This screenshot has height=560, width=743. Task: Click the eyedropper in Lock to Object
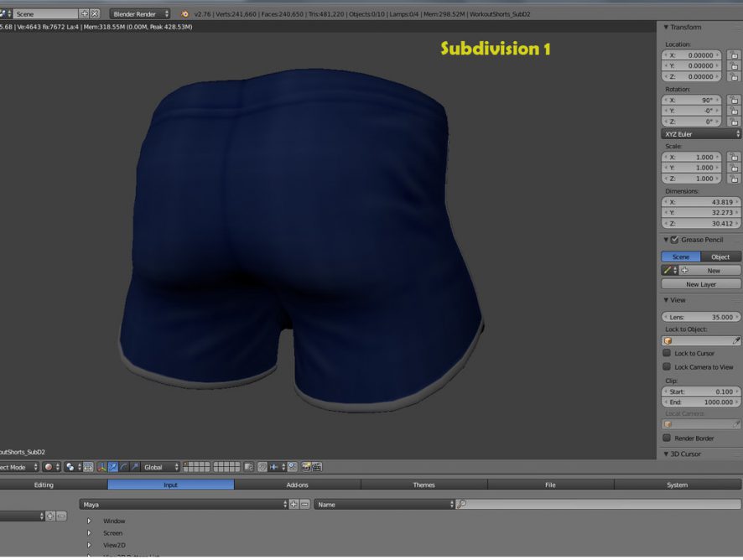[x=736, y=341]
